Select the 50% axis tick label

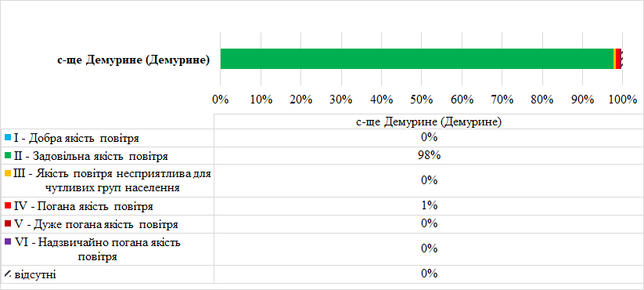click(422, 100)
